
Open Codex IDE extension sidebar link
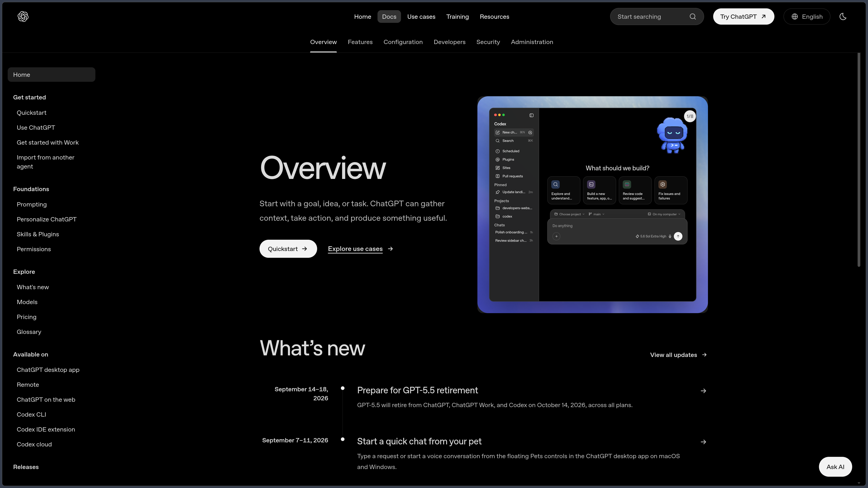point(46,429)
